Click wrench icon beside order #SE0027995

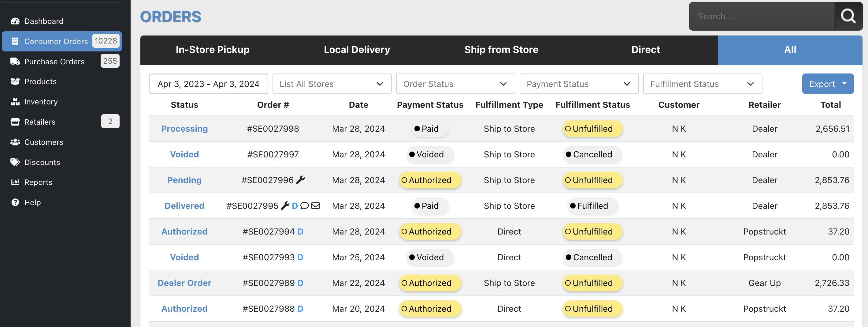[x=285, y=205]
